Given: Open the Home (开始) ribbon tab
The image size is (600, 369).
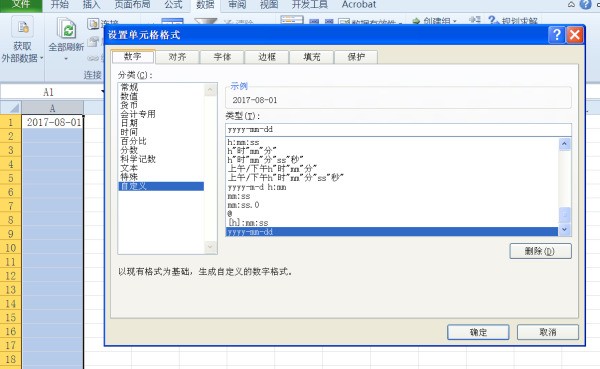Looking at the screenshot, I should click(60, 5).
